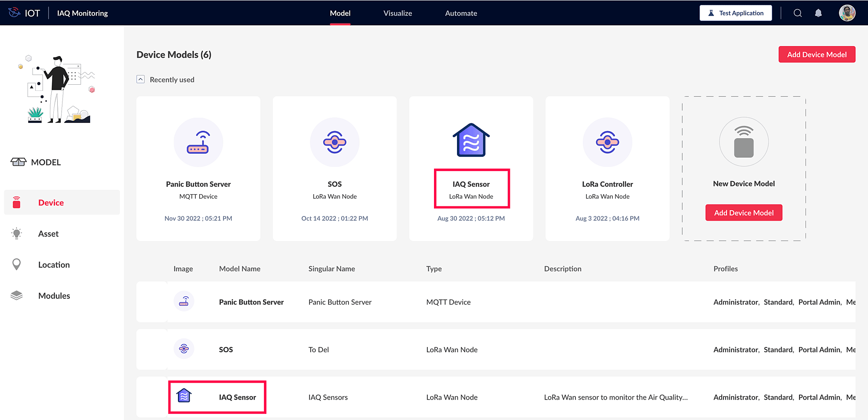The image size is (868, 420).
Task: Collapse the Recently used section
Action: pyautogui.click(x=141, y=79)
